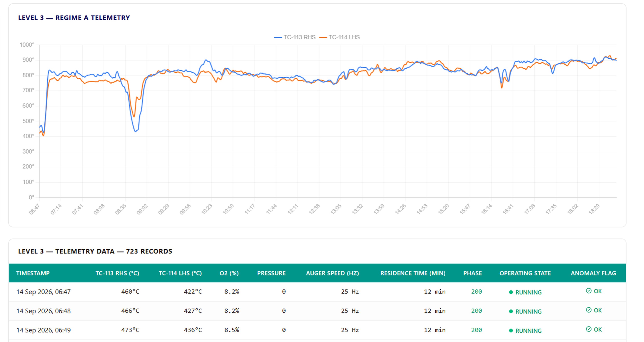Click the green RUNNING dot in 06:47 row
This screenshot has height=342, width=644.
511,292
